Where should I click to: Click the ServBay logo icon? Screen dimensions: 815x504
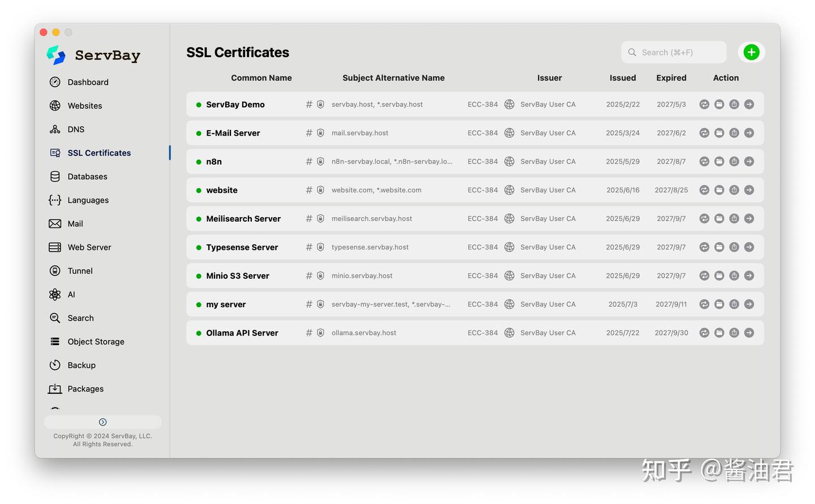click(x=56, y=55)
